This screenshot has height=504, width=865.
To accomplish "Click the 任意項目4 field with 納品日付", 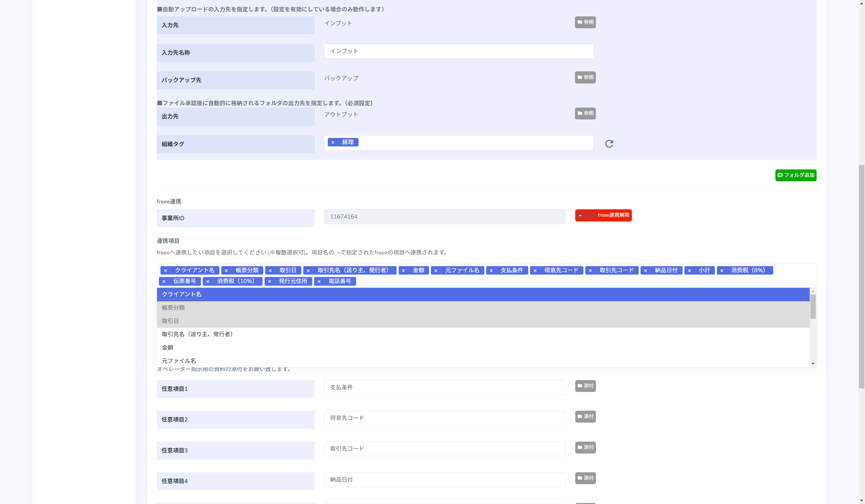I will click(444, 480).
